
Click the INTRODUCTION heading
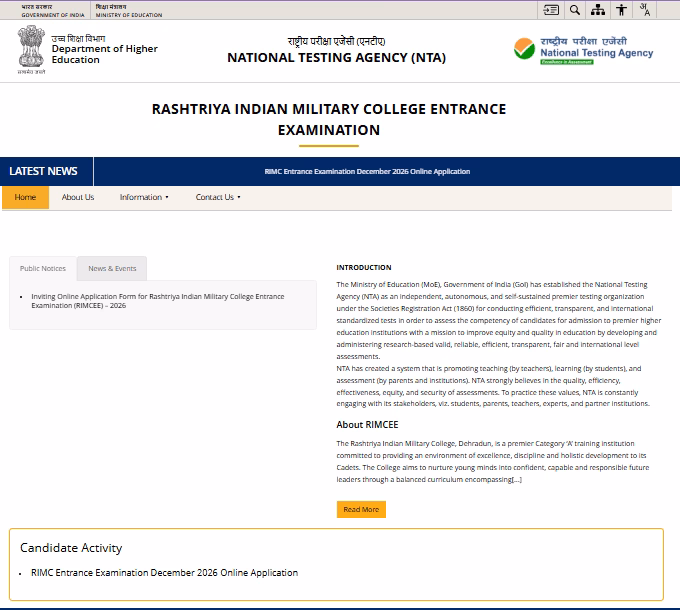(x=364, y=267)
